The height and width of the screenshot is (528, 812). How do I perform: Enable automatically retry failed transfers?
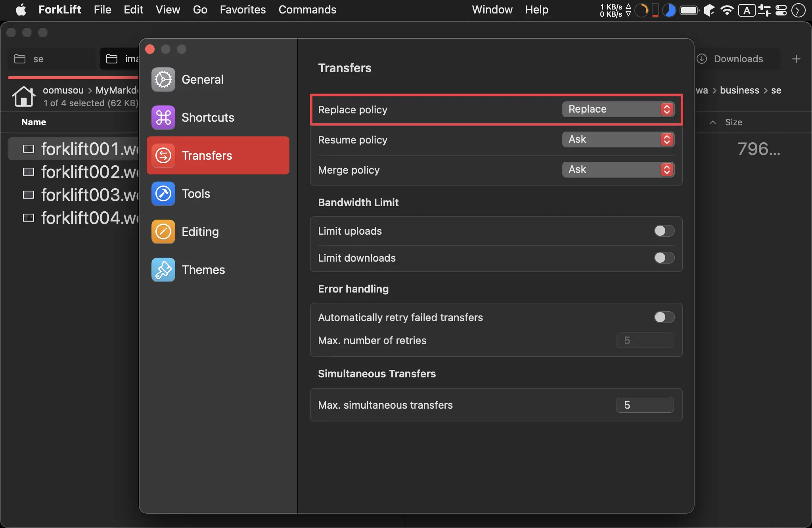click(663, 317)
